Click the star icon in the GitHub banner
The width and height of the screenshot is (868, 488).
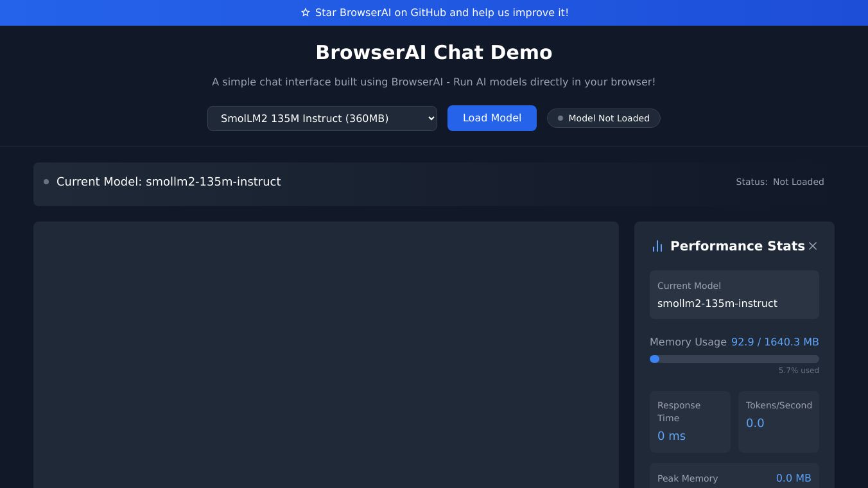coord(306,13)
